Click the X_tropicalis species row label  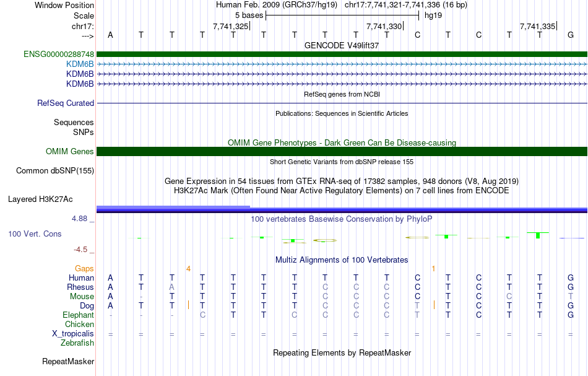point(73,334)
